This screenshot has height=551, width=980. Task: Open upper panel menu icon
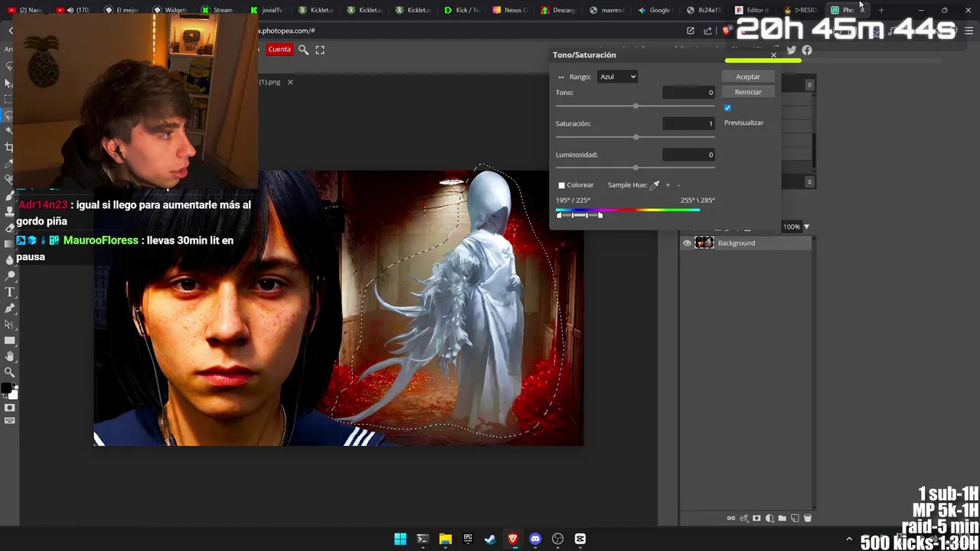point(810,84)
